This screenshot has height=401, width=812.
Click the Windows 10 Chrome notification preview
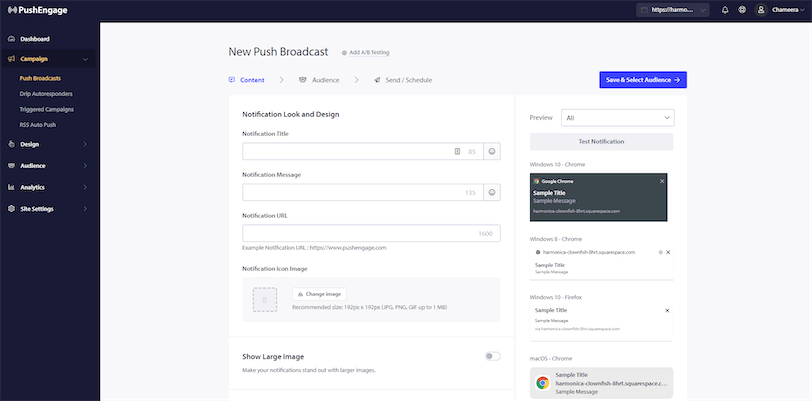[599, 197]
